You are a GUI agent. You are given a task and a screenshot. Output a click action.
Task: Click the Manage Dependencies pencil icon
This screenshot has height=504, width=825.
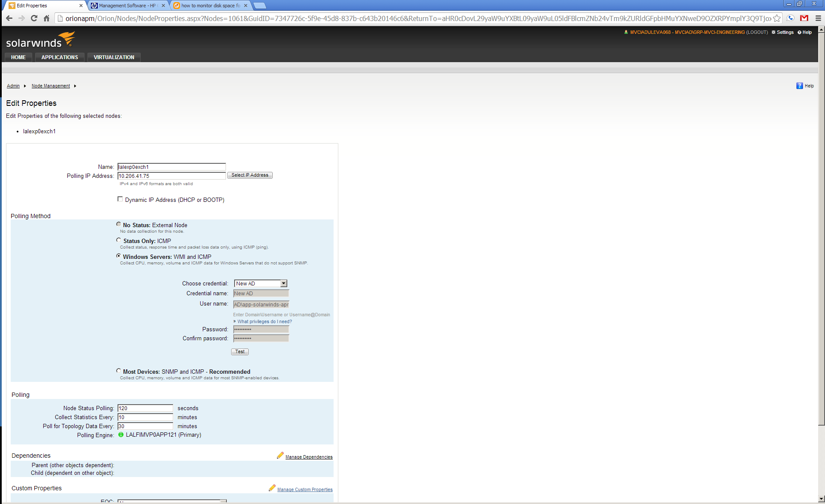click(x=280, y=456)
